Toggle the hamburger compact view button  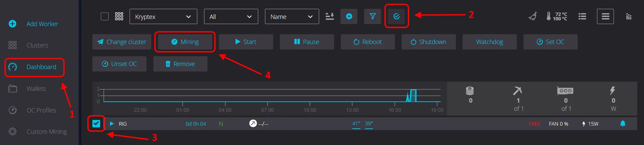tap(605, 17)
